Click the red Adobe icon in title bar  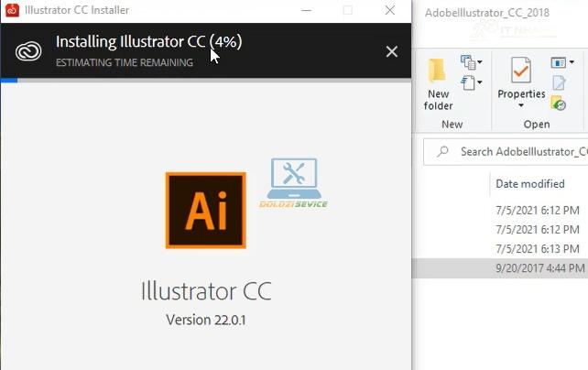[10, 10]
